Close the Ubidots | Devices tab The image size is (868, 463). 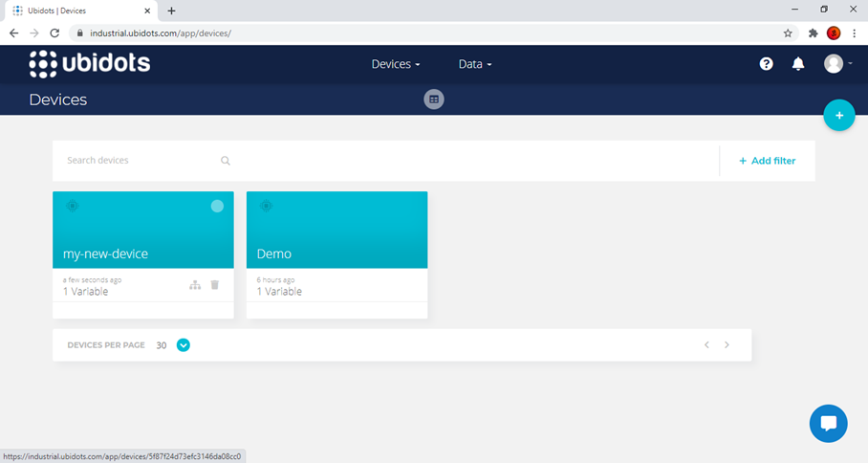tap(147, 11)
